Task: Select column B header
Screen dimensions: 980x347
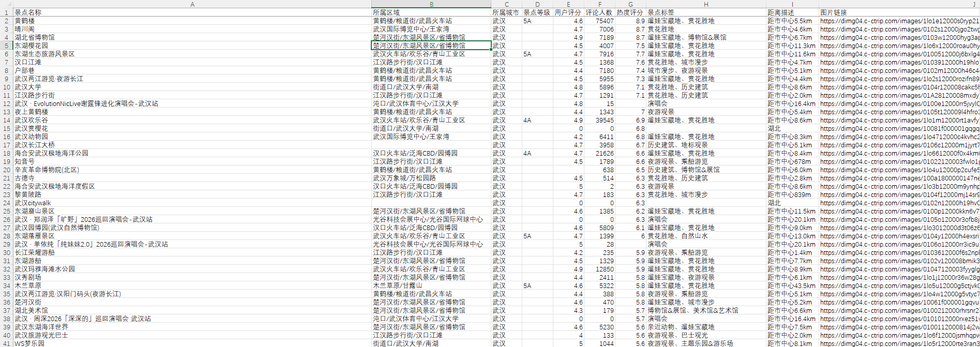Action: 431,4
